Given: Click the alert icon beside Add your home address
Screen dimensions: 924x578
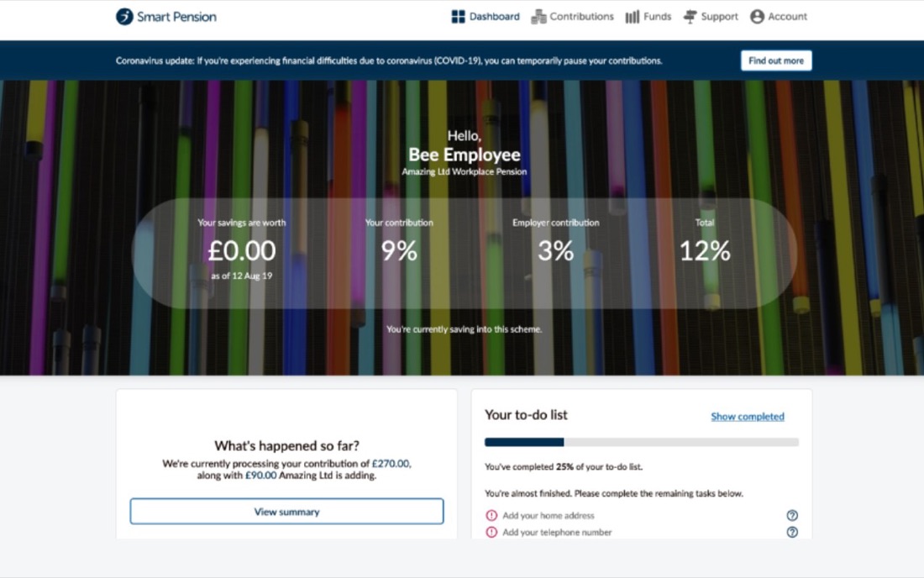Looking at the screenshot, I should 491,516.
